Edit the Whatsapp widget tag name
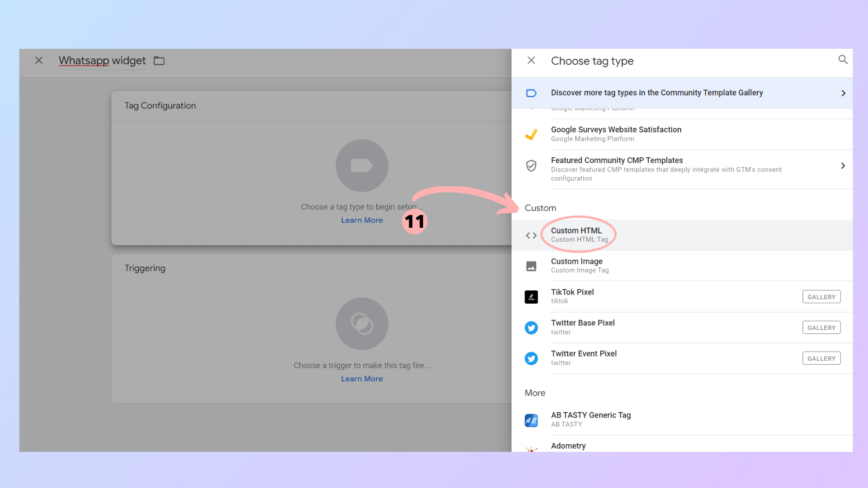 pyautogui.click(x=102, y=61)
